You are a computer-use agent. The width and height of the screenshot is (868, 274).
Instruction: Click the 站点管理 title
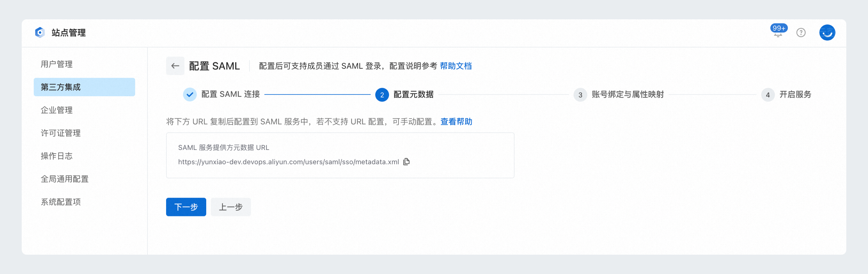[68, 33]
